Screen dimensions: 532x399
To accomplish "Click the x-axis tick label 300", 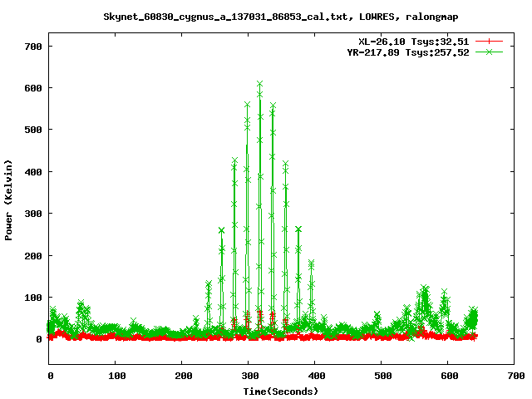I will (249, 376).
